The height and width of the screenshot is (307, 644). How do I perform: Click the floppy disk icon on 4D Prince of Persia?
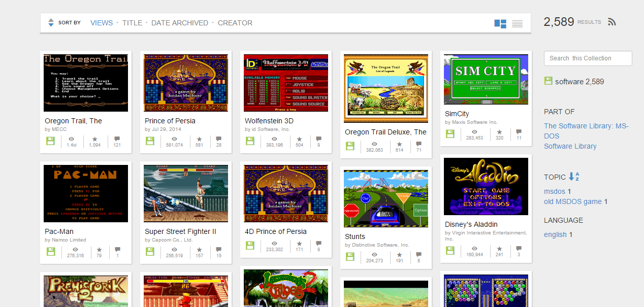point(250,245)
